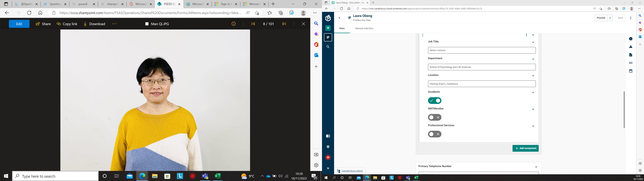Enable the SMTMember toggle
Screen dimensions: 644x181
tap(435, 117)
